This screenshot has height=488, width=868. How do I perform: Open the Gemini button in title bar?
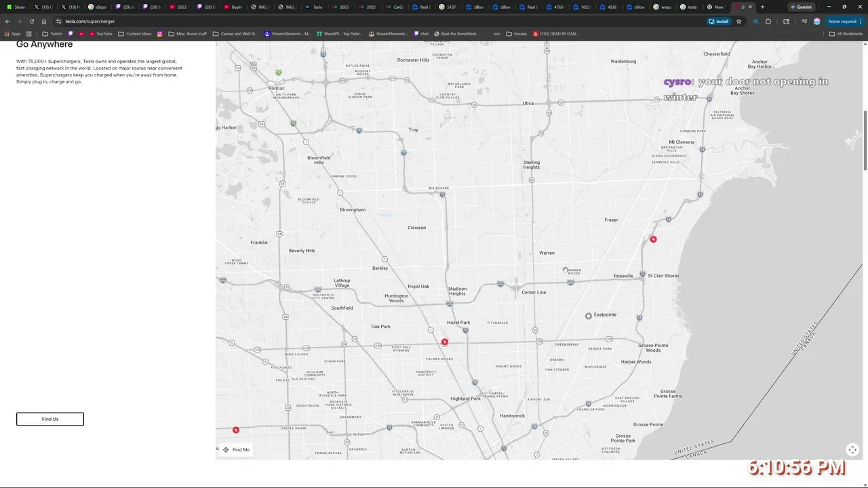click(x=801, y=7)
